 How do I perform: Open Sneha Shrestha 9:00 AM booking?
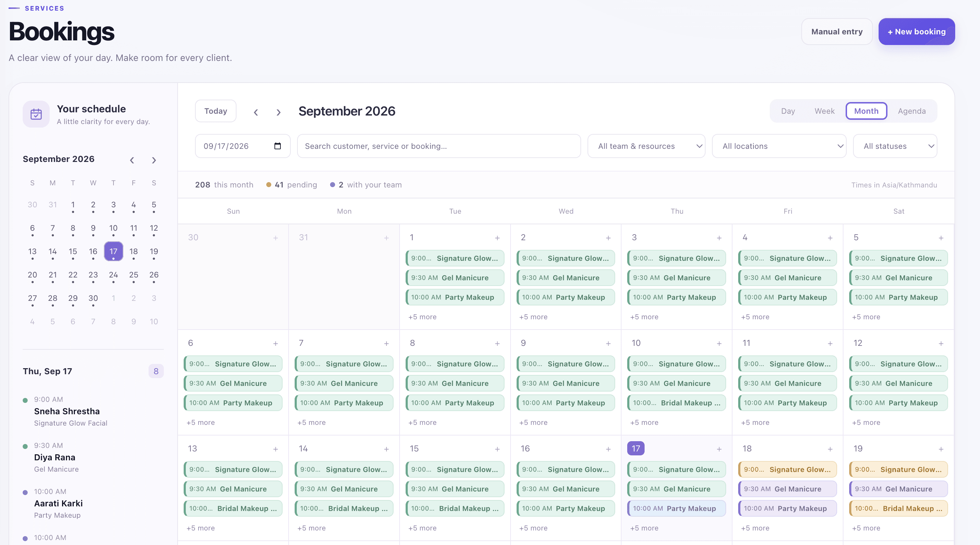click(93, 411)
